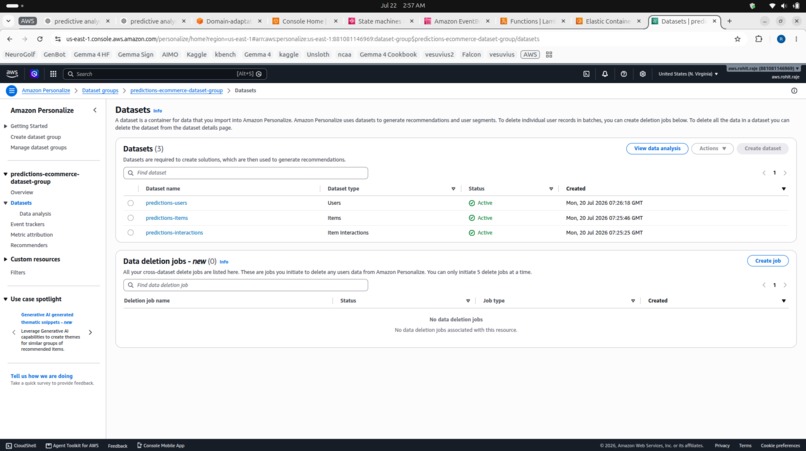Open Agent Toolkit for AWS in footer
This screenshot has height=451, width=806.
72,445
